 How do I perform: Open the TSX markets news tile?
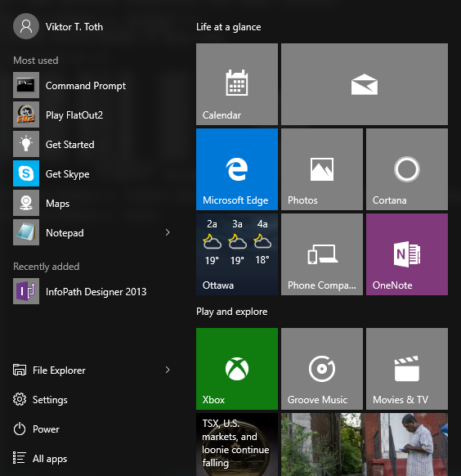pyautogui.click(x=237, y=444)
